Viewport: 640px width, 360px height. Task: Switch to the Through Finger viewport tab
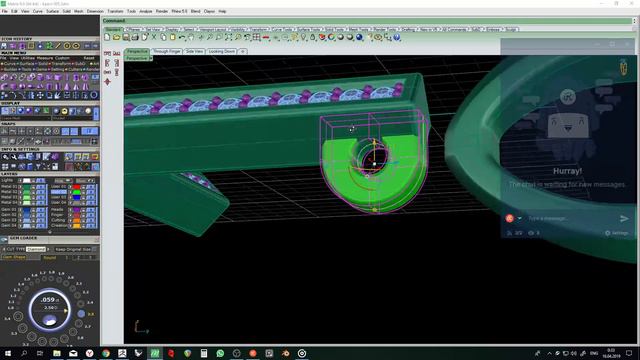click(167, 51)
